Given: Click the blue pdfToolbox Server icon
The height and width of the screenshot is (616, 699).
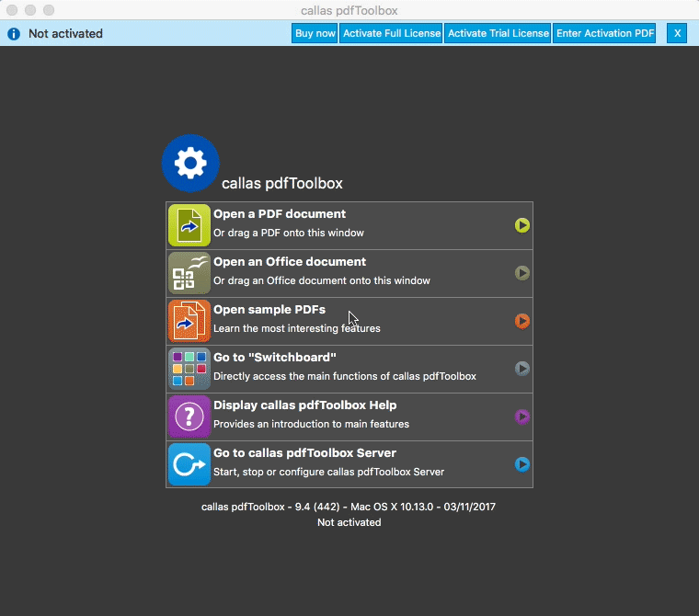Looking at the screenshot, I should point(189,464).
